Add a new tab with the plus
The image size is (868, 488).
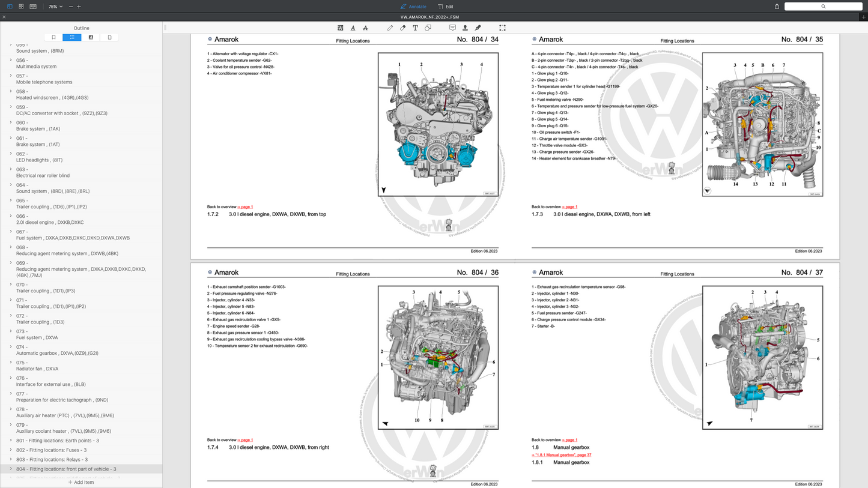tap(863, 17)
